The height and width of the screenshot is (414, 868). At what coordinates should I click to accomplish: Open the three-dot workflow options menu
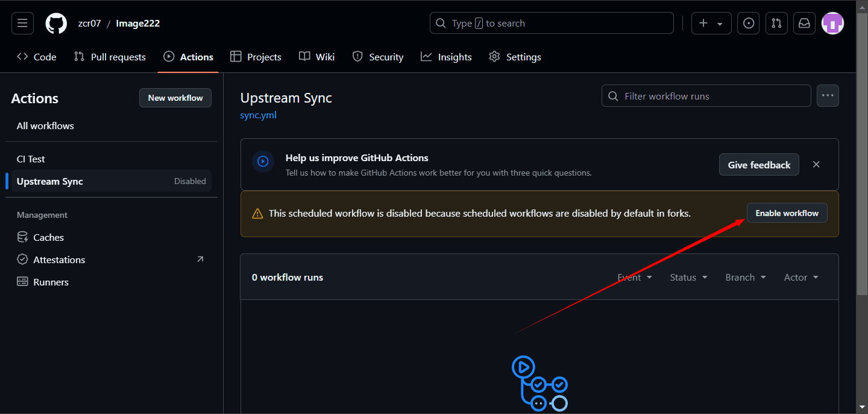click(828, 96)
